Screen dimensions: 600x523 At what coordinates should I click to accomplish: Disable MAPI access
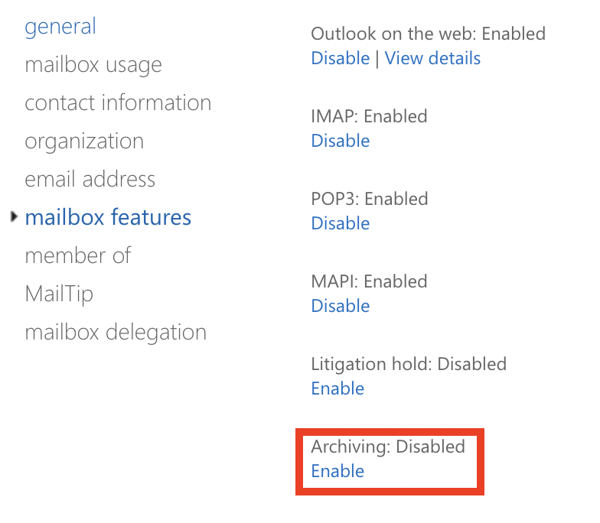click(x=340, y=306)
